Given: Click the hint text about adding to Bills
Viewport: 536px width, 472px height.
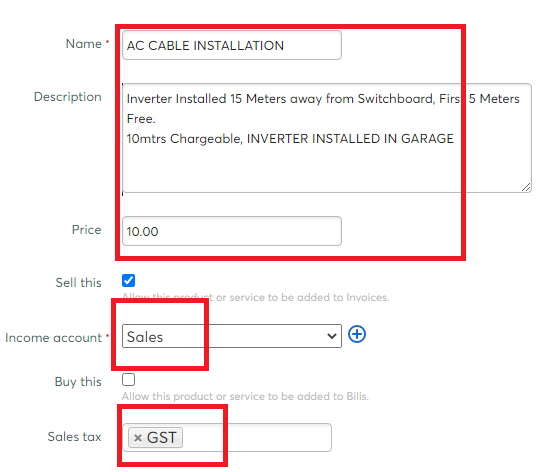Looking at the screenshot, I should pyautogui.click(x=245, y=396).
